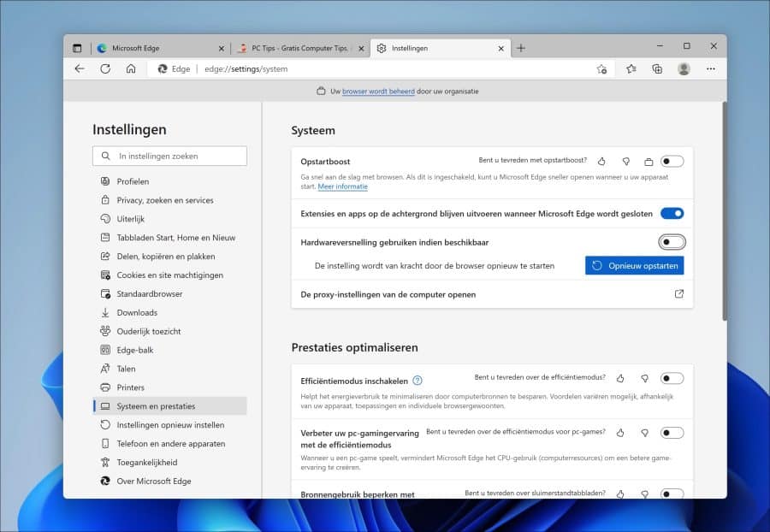Open proxy settings external link icon
Screen dimensions: 770x532
(679, 294)
